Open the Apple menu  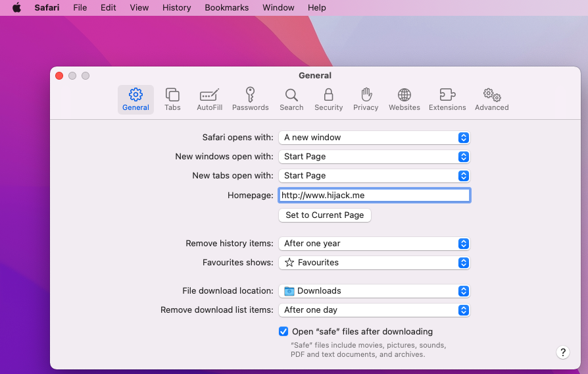click(17, 7)
